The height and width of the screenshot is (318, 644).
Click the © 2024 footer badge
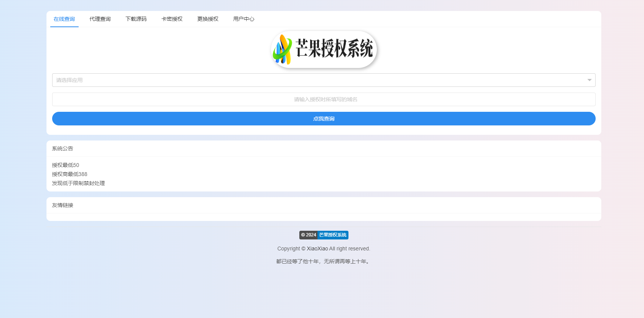point(308,235)
